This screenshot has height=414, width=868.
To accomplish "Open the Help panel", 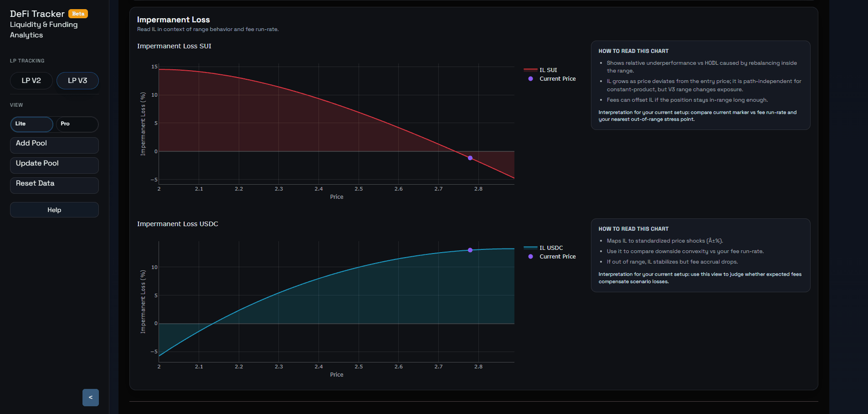I will (x=54, y=210).
